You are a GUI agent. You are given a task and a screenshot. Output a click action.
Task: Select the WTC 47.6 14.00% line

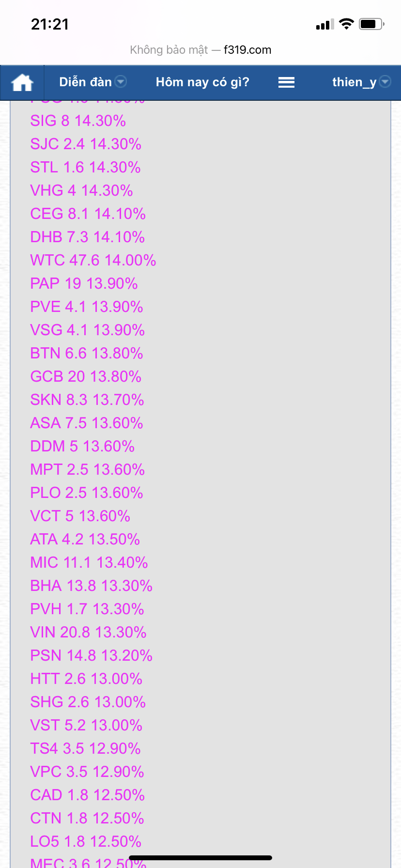[x=93, y=260]
